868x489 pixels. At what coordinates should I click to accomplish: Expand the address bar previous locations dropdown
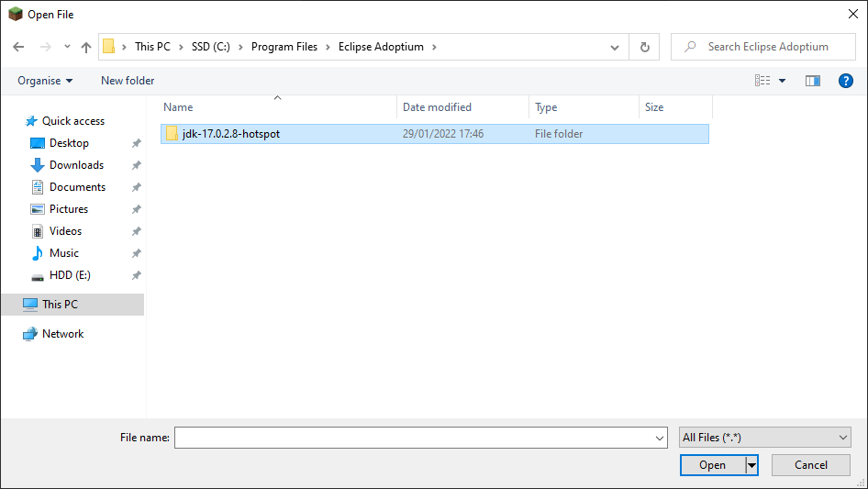[617, 47]
